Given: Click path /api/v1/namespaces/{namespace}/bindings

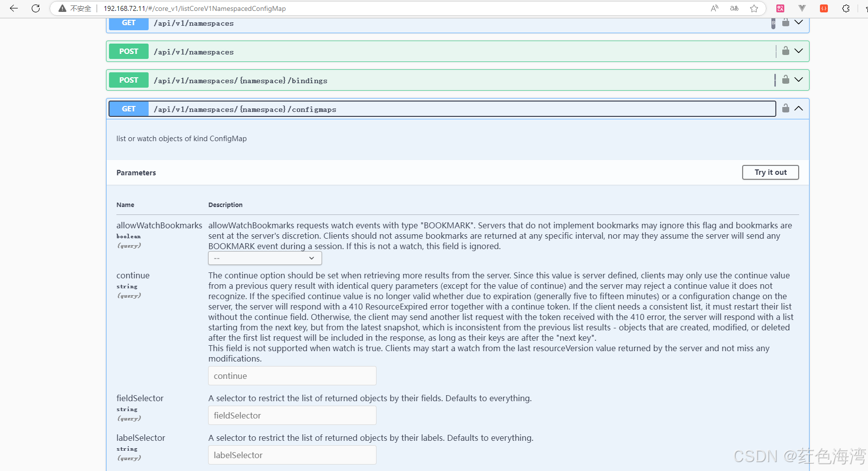Looking at the screenshot, I should [240, 81].
